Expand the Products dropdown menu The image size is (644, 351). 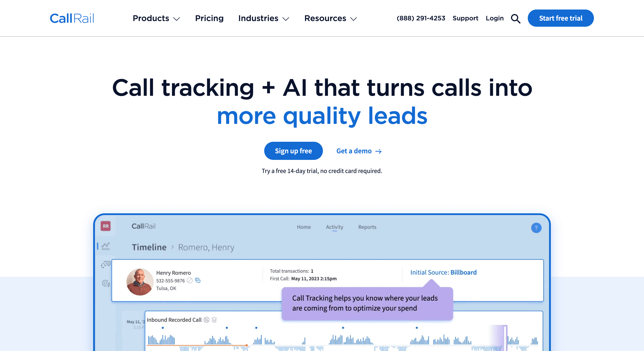pyautogui.click(x=156, y=18)
